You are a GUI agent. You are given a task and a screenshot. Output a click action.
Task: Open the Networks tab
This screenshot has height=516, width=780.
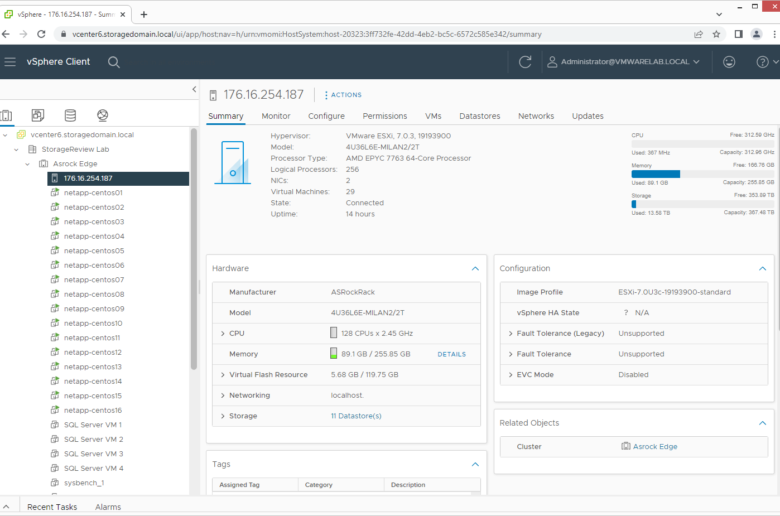tap(536, 116)
